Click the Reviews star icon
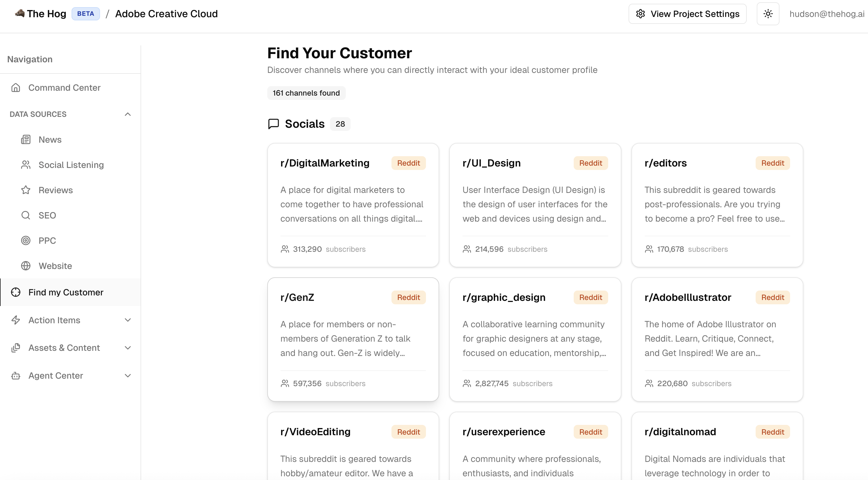 coord(26,190)
